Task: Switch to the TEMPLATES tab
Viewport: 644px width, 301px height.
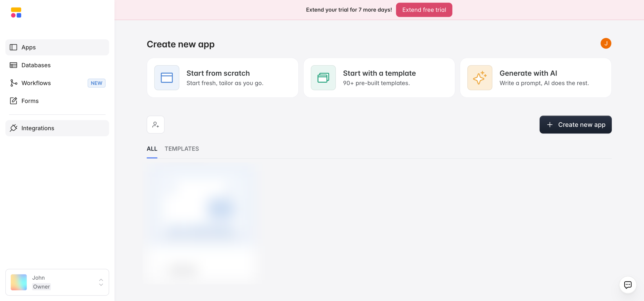Action: [182, 149]
